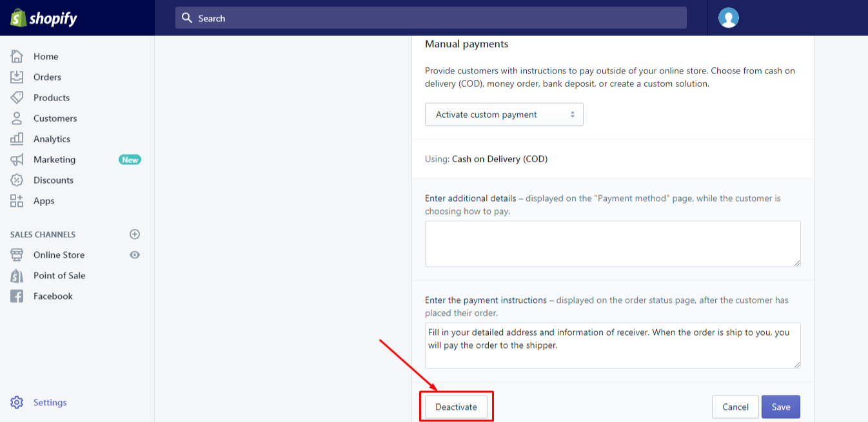Add a sales channel with plus icon
Screen dimensions: 868x422
[x=135, y=235]
